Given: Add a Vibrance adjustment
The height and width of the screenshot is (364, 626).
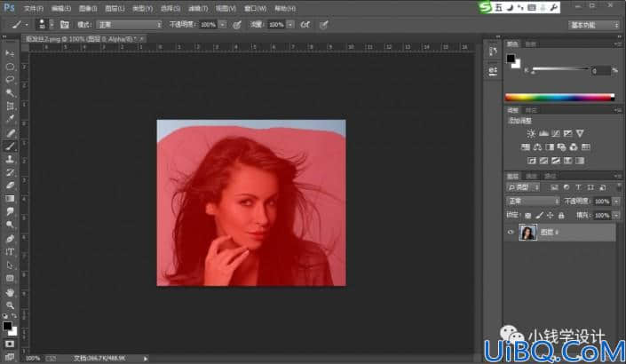Looking at the screenshot, I should (x=580, y=133).
